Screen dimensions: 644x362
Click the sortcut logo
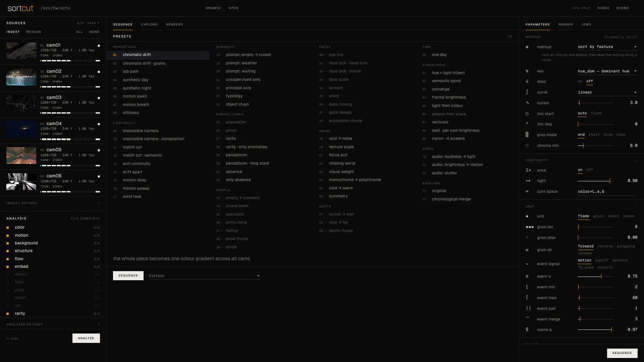click(20, 8)
